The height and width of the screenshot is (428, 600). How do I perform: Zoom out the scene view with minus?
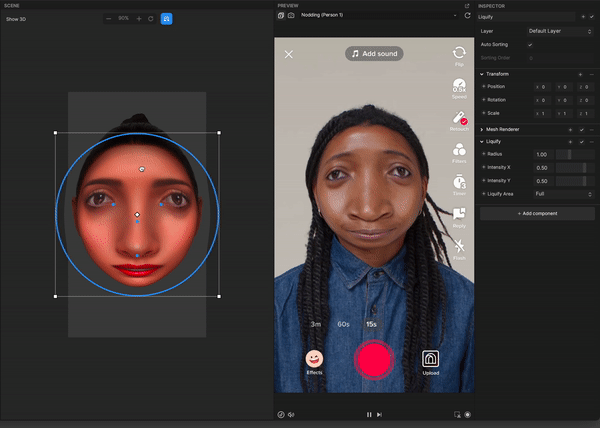pyautogui.click(x=109, y=19)
